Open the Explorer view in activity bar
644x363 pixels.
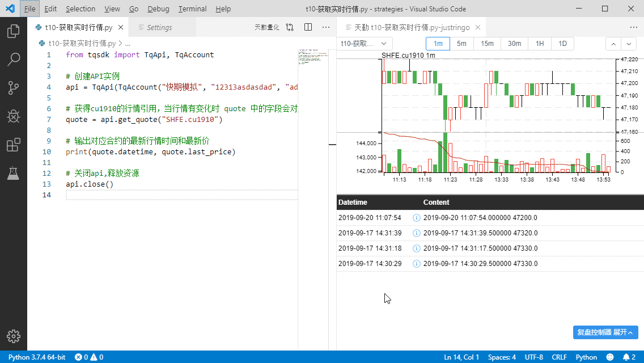click(13, 31)
